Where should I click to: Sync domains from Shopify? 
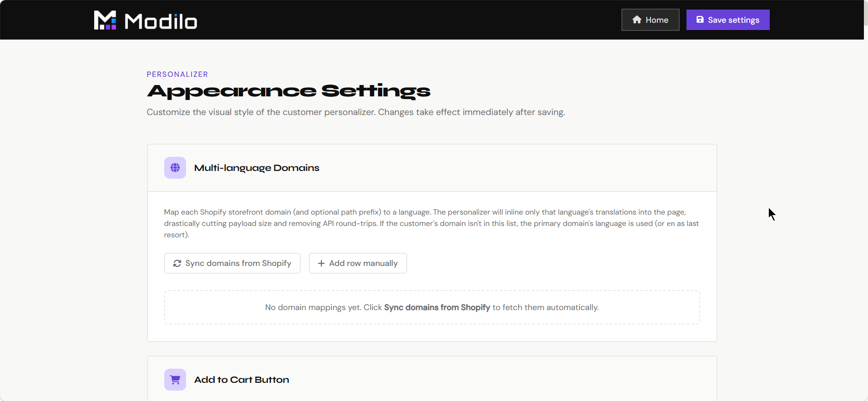232,263
